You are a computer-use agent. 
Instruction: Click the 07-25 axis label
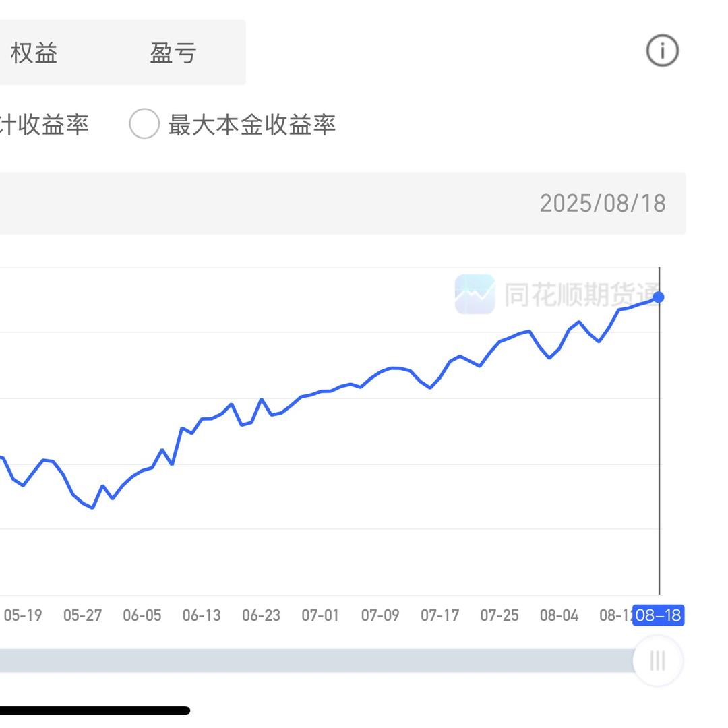pyautogui.click(x=499, y=615)
